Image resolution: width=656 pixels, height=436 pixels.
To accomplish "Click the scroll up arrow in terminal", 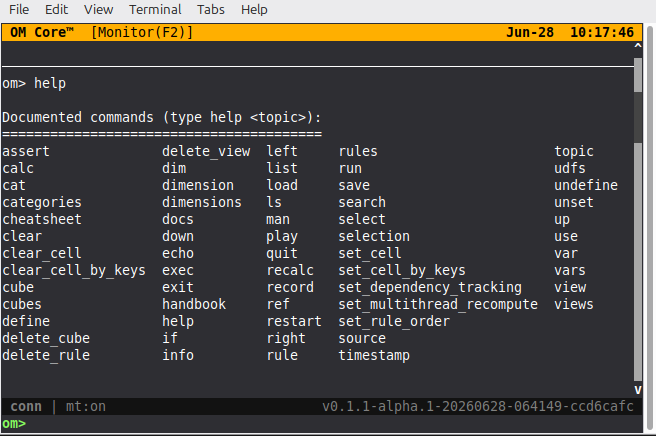I will (x=638, y=45).
